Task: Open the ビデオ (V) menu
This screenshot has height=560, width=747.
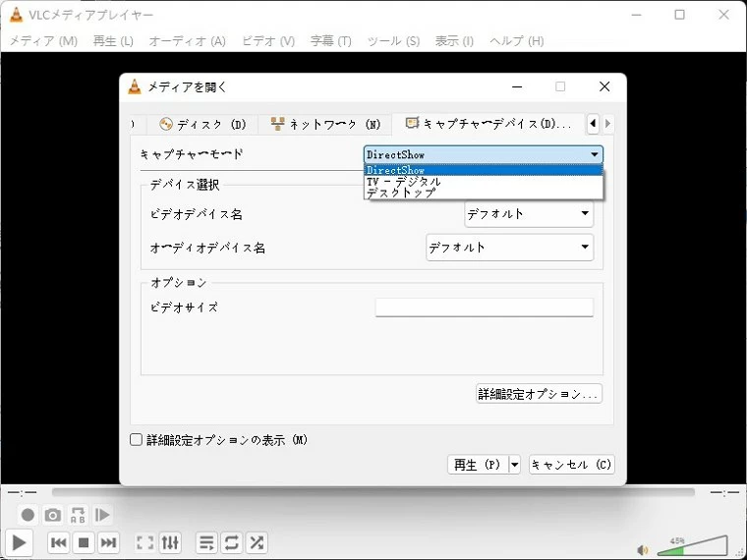Action: point(268,41)
